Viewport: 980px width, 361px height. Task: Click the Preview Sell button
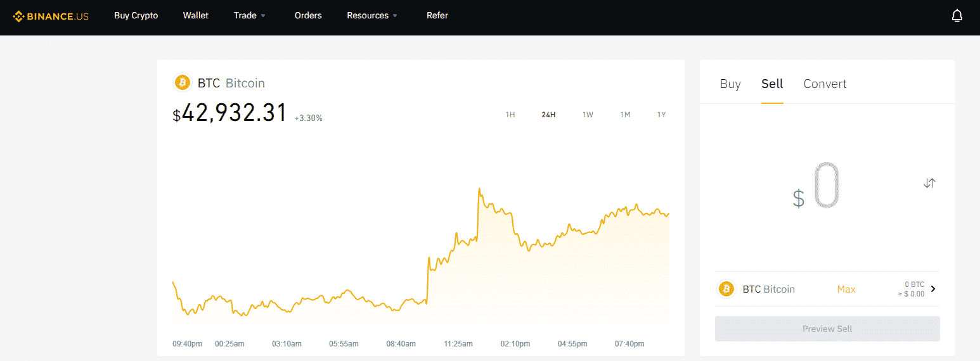(827, 329)
